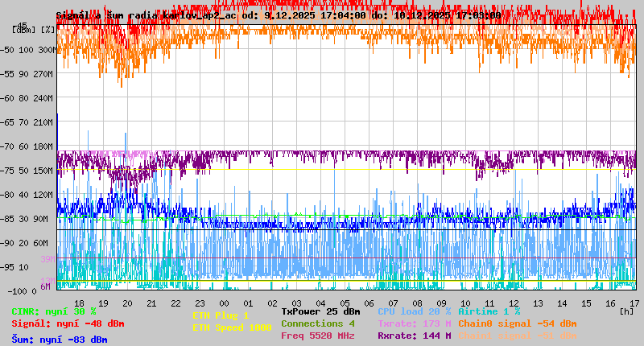644x346 pixels.
Task: Click the 00 midnight mark on time axis
Action: pos(225,303)
